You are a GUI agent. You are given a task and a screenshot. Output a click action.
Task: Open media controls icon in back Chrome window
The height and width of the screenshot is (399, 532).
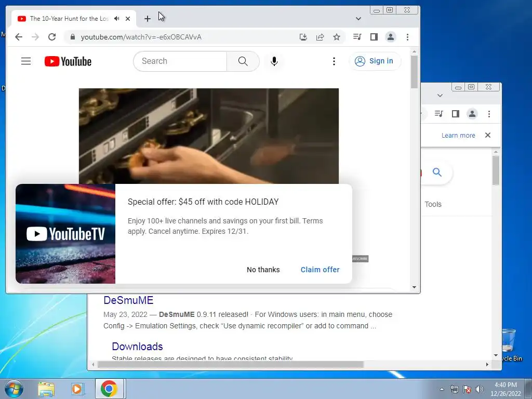click(x=438, y=114)
